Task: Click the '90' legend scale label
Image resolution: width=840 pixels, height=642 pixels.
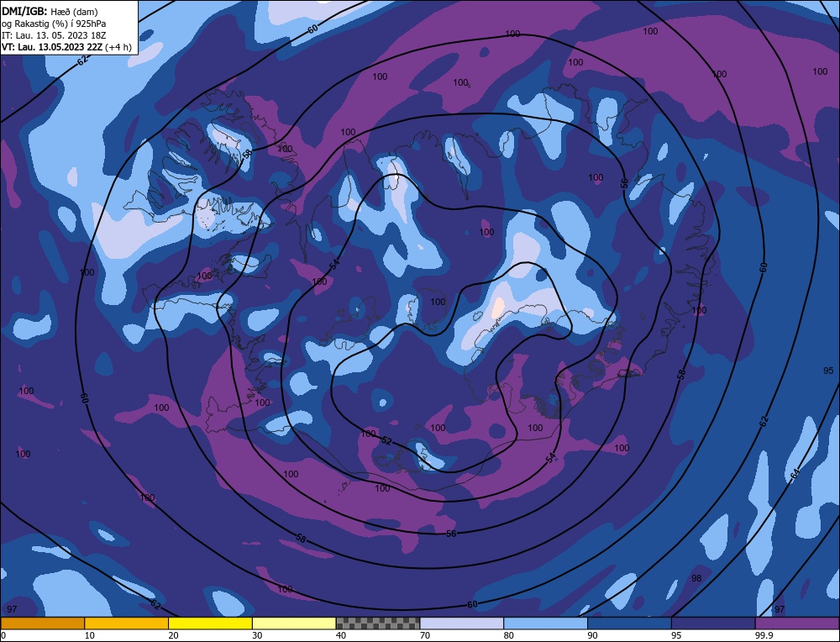Action: click(x=592, y=635)
